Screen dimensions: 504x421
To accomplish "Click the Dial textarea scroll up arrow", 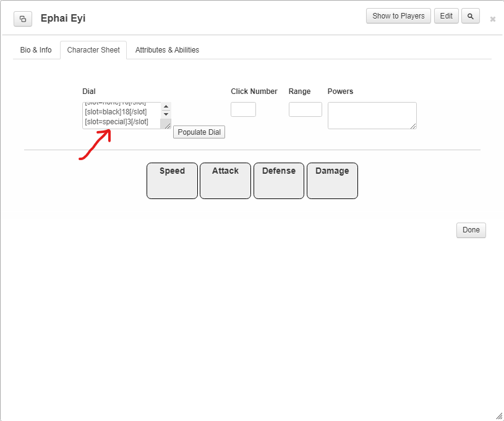I will click(x=166, y=106).
